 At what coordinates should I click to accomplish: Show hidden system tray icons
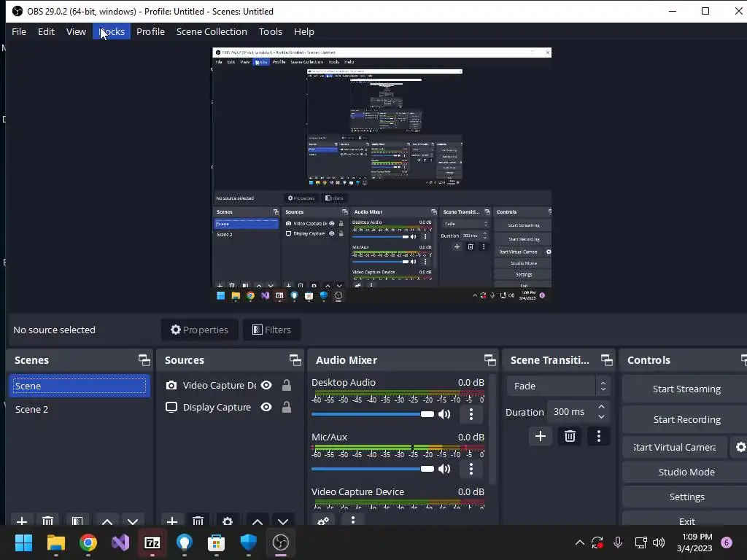pyautogui.click(x=579, y=542)
